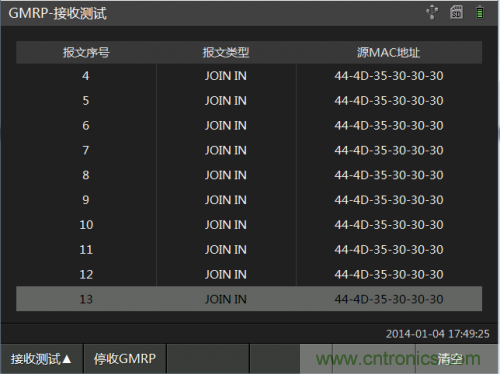500x374 pixels.
Task: Click the date and time display
Action: tap(437, 334)
